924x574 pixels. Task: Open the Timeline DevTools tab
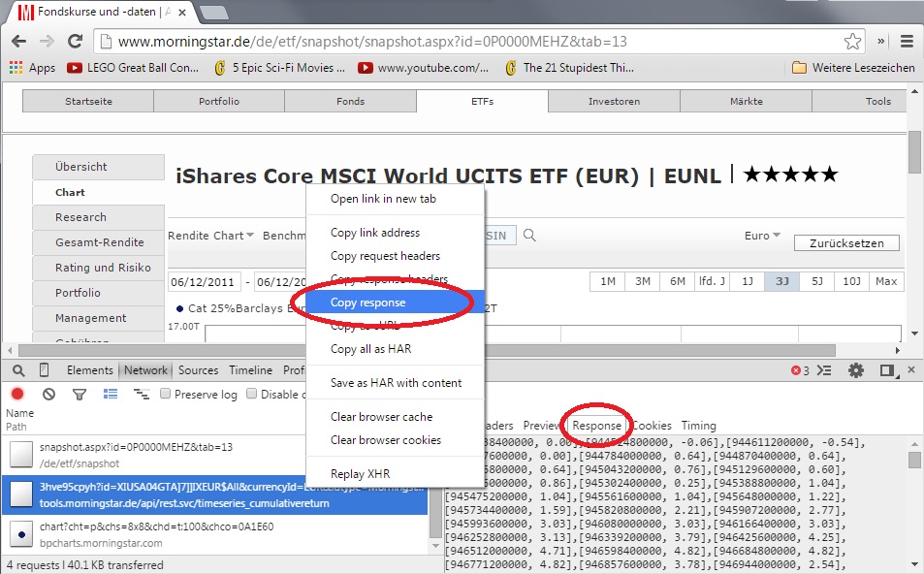pyautogui.click(x=250, y=370)
